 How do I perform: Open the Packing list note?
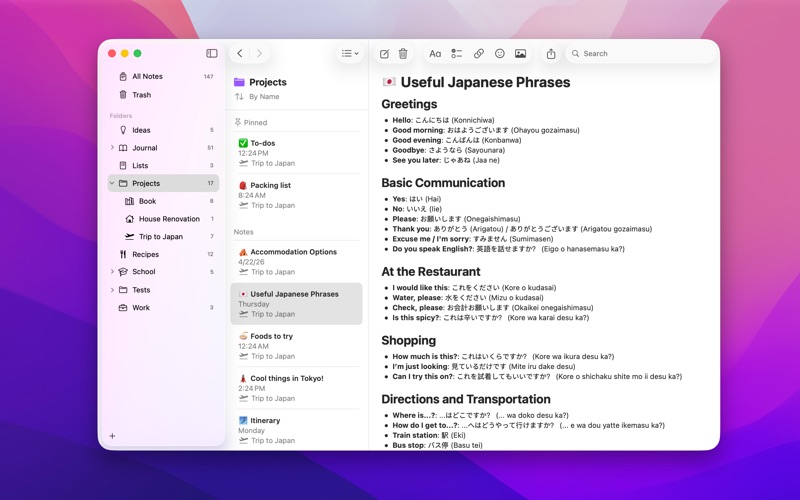[296, 195]
